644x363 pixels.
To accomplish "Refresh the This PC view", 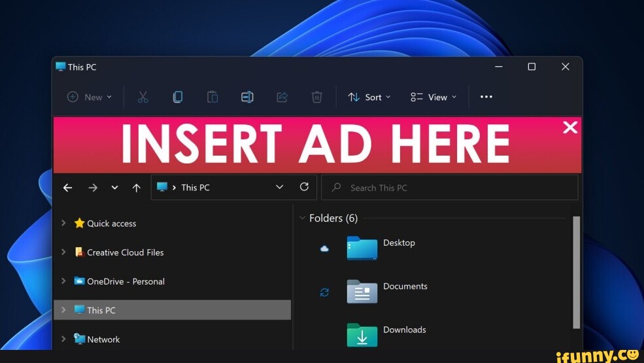I will click(x=304, y=187).
